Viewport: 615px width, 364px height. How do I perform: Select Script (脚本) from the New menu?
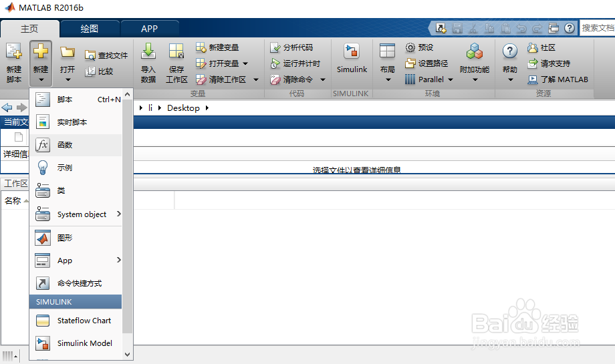(76, 100)
